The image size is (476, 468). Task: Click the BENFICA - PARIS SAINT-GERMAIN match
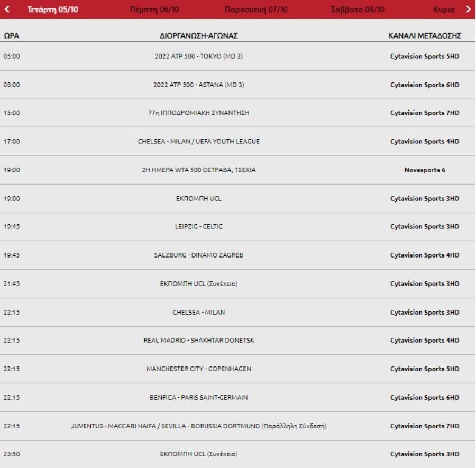pyautogui.click(x=198, y=397)
